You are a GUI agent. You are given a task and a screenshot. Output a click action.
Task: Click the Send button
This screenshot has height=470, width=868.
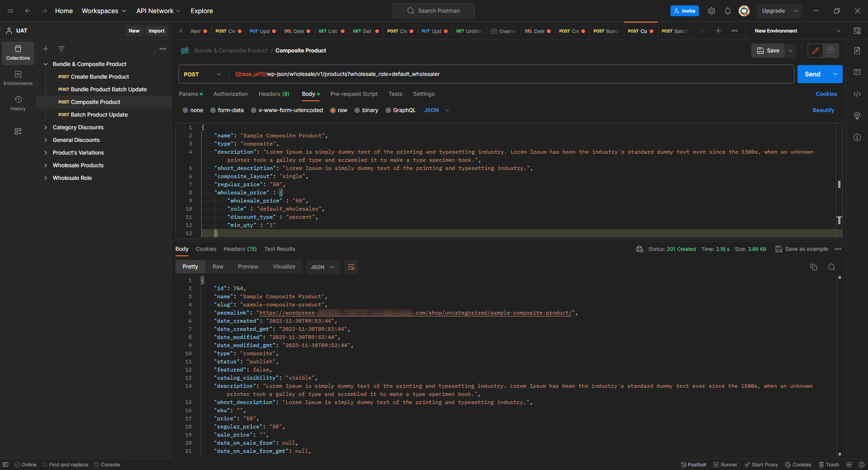(812, 74)
